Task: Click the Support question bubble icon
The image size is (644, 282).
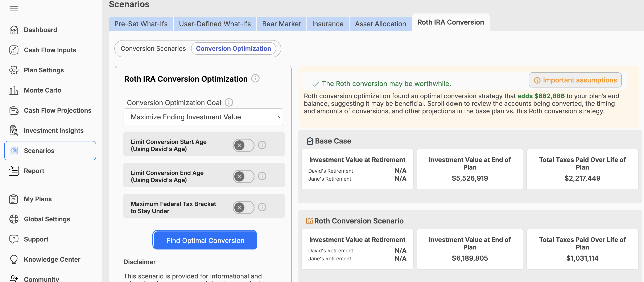Action: (x=14, y=239)
